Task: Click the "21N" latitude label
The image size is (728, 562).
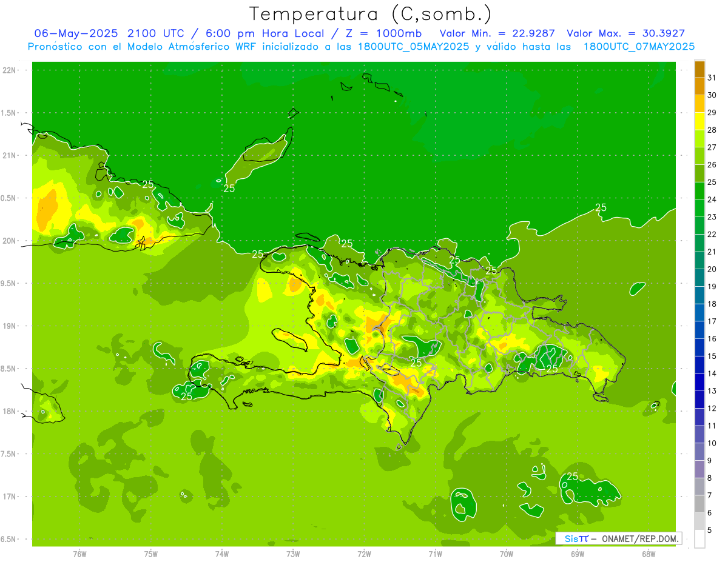Action: pos(10,155)
